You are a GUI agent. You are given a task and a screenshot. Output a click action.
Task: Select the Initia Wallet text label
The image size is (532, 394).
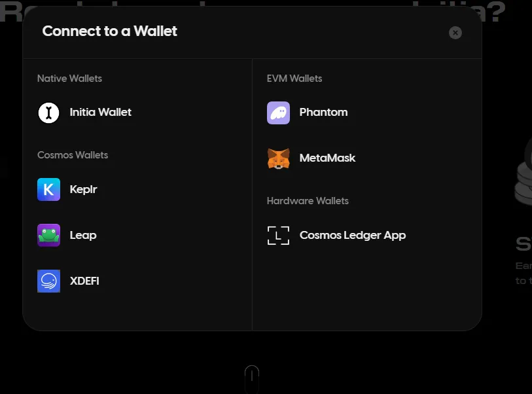(100, 113)
